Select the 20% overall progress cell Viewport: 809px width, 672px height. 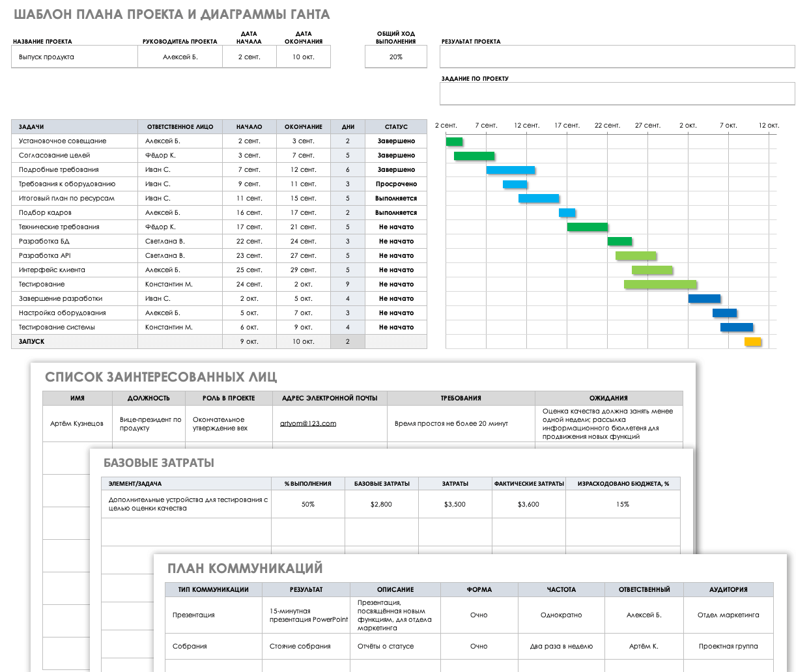click(x=396, y=57)
